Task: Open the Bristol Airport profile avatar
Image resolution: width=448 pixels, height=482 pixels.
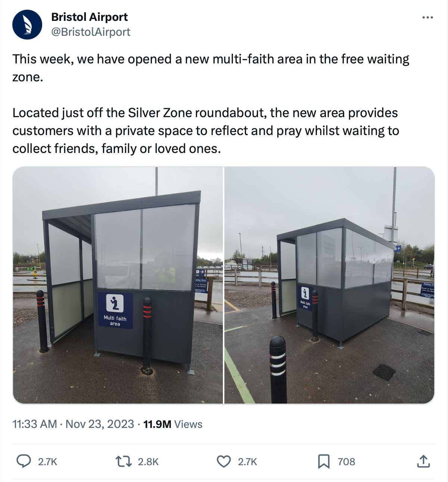Action: point(27,25)
